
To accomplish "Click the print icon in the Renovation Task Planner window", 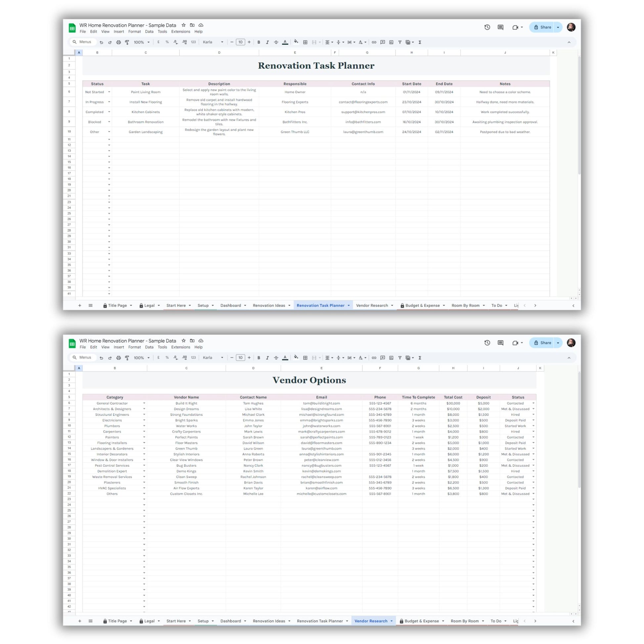I will coord(118,42).
